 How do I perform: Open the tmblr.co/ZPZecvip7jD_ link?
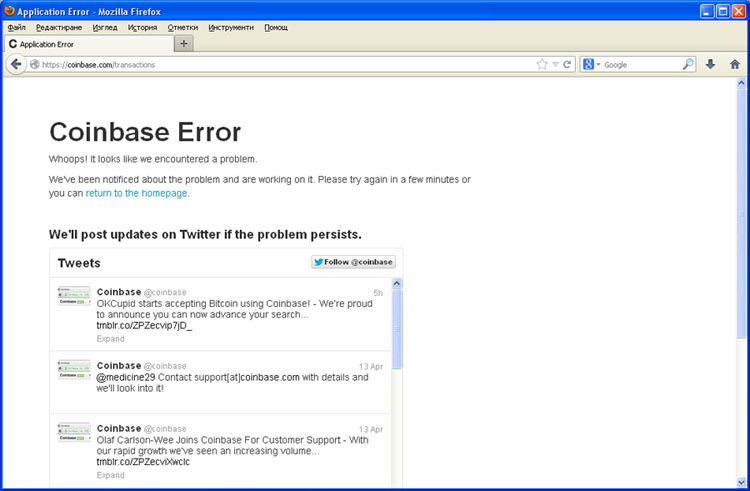tap(144, 326)
